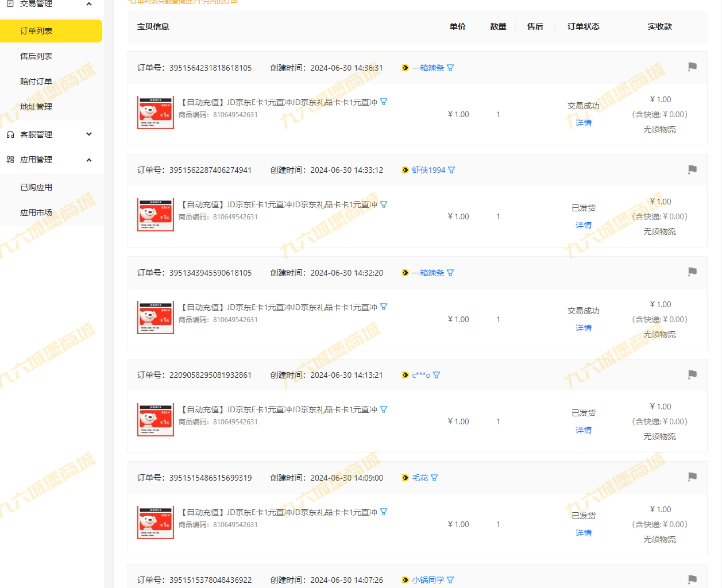Flag the order created at 14:36:31
Viewport: 722px width, 588px height.
click(x=692, y=67)
